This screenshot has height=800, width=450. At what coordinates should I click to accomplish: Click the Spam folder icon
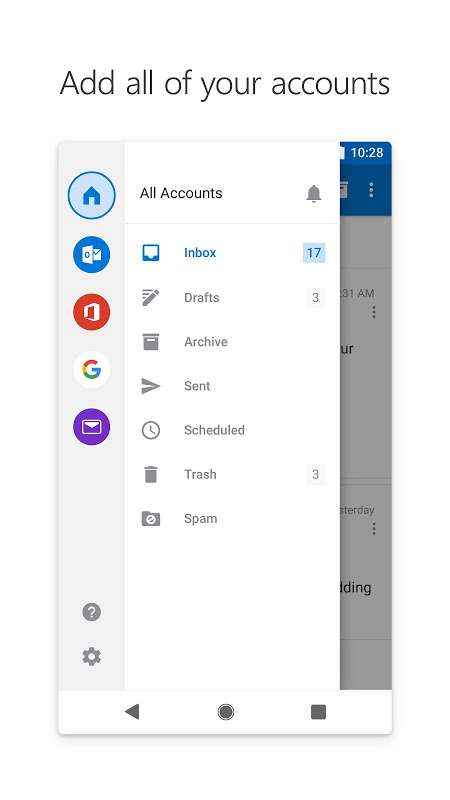pyautogui.click(x=151, y=519)
